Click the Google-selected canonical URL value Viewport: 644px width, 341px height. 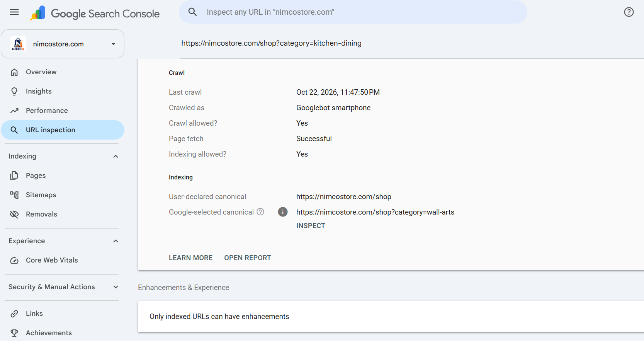point(375,212)
